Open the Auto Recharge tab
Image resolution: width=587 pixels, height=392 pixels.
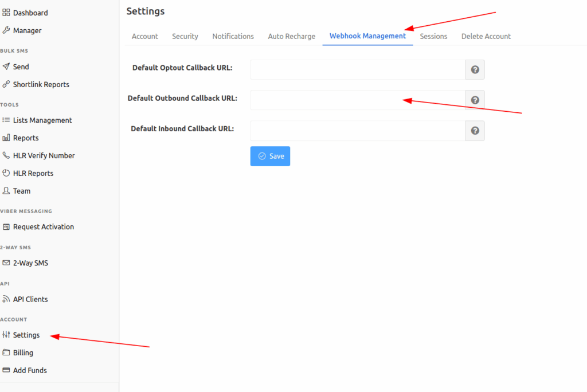click(291, 36)
